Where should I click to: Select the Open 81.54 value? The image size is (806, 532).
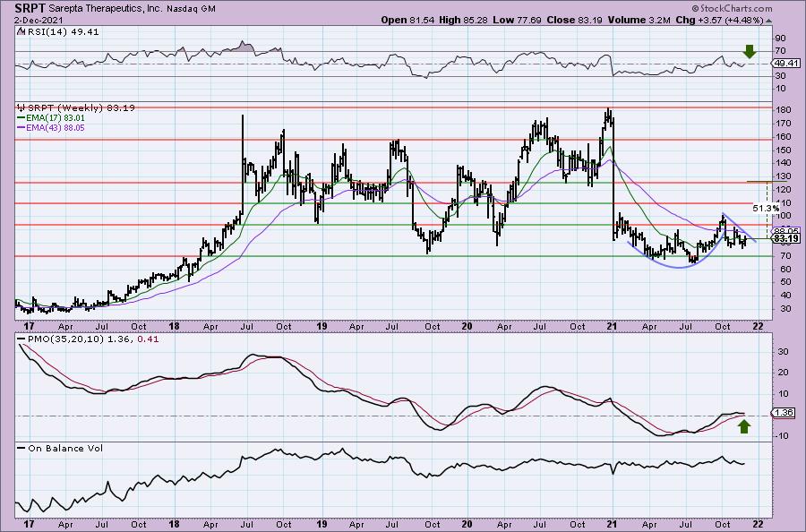(407, 20)
